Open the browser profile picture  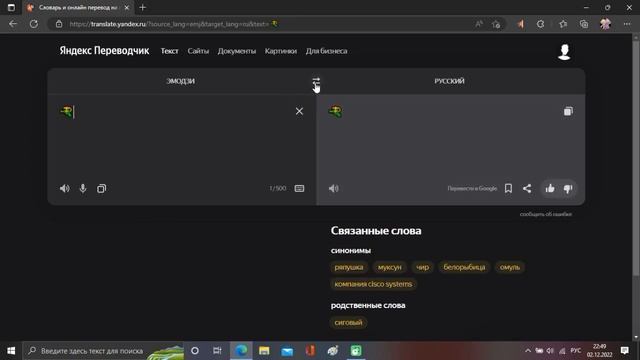click(x=605, y=24)
